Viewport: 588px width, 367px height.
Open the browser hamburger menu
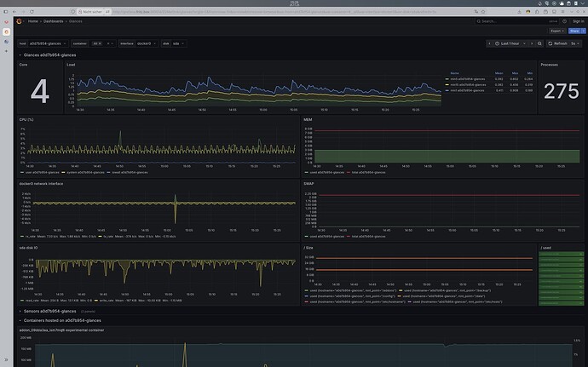(563, 12)
